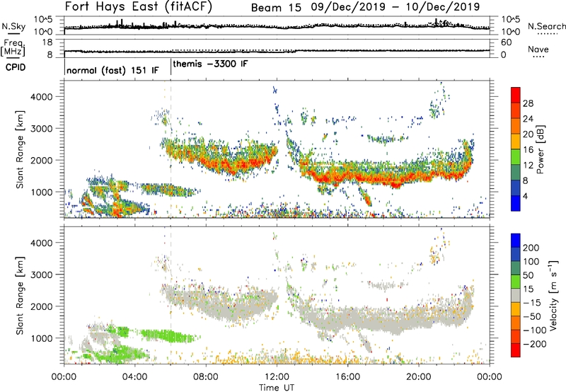Click the 'Fort Hays East (fitACF)' title
Image resolution: width=566 pixels, height=392 pixels.
(139, 7)
